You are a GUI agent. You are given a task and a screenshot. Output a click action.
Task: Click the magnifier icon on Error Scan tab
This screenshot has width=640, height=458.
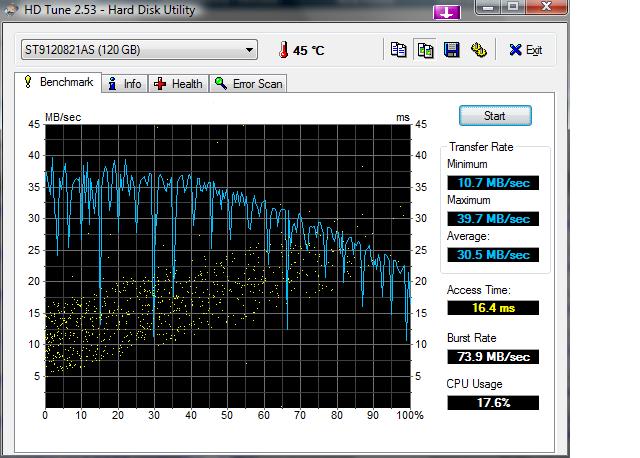pyautogui.click(x=221, y=83)
